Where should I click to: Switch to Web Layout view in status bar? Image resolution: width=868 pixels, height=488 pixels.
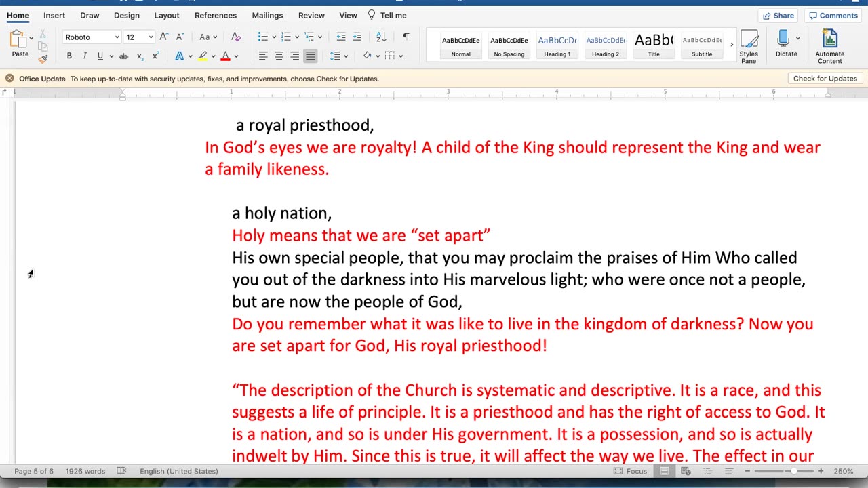(686, 471)
